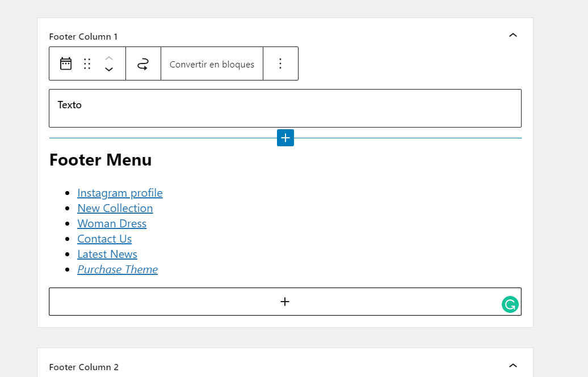This screenshot has height=377, width=588.
Task: Click the Purchase Theme link
Action: pyautogui.click(x=117, y=269)
